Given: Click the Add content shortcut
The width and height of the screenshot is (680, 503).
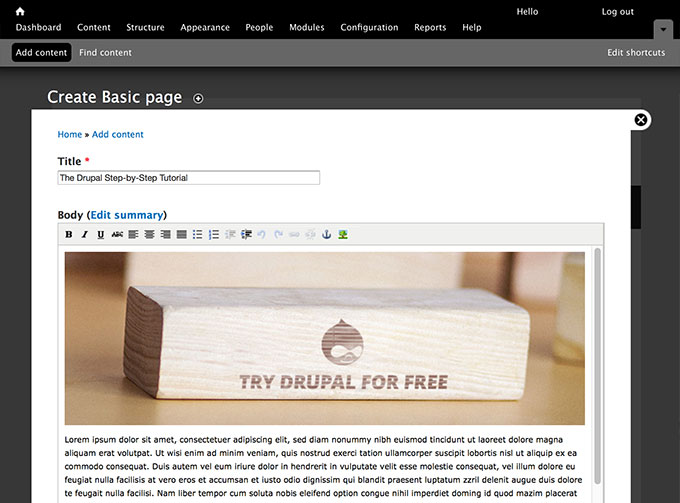Looking at the screenshot, I should pyautogui.click(x=42, y=52).
